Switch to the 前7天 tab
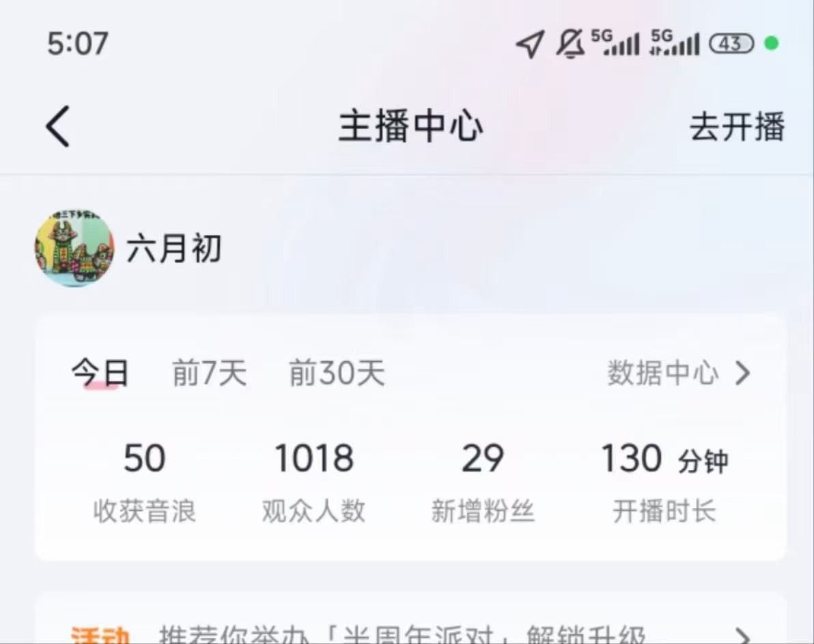 [209, 372]
